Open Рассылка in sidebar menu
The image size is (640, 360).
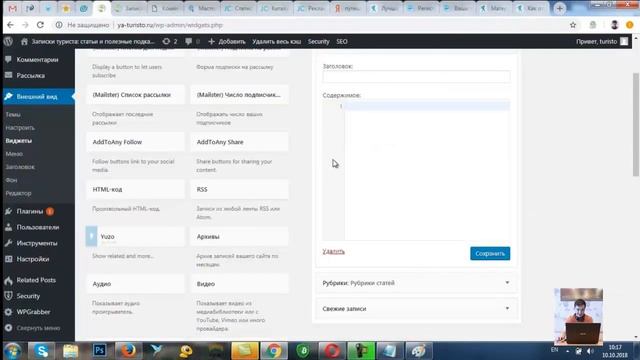tap(31, 76)
